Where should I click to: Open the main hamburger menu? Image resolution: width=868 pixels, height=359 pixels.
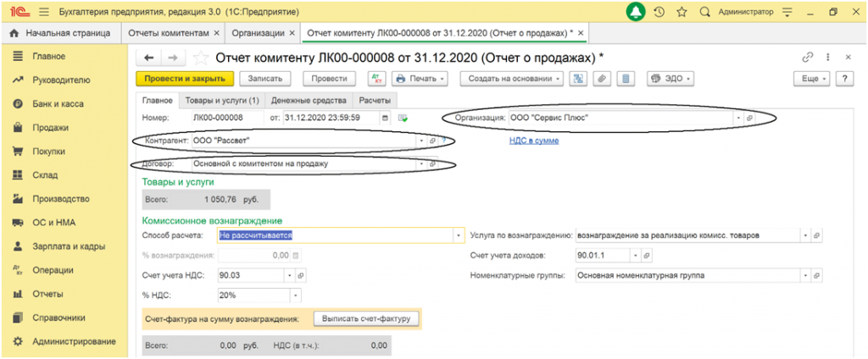(x=45, y=12)
